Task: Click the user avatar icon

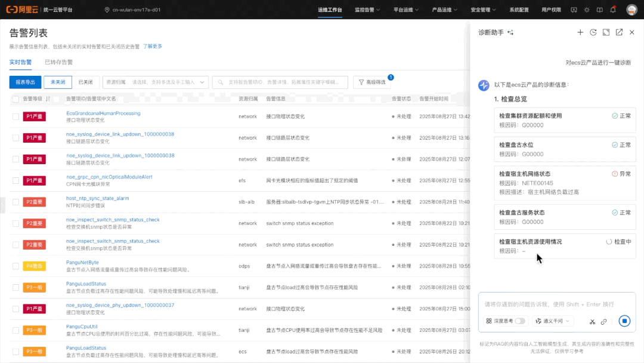Action: click(x=631, y=10)
